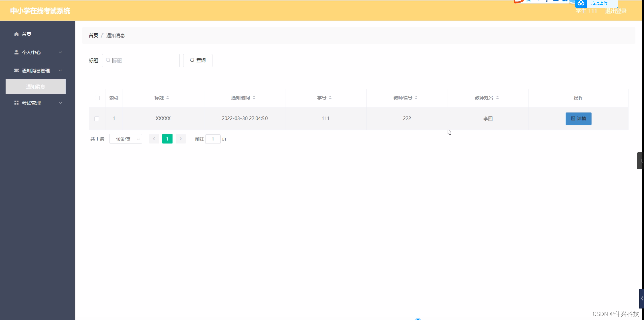
Task: Click the search icon on the 查询 button
Action: [x=192, y=60]
